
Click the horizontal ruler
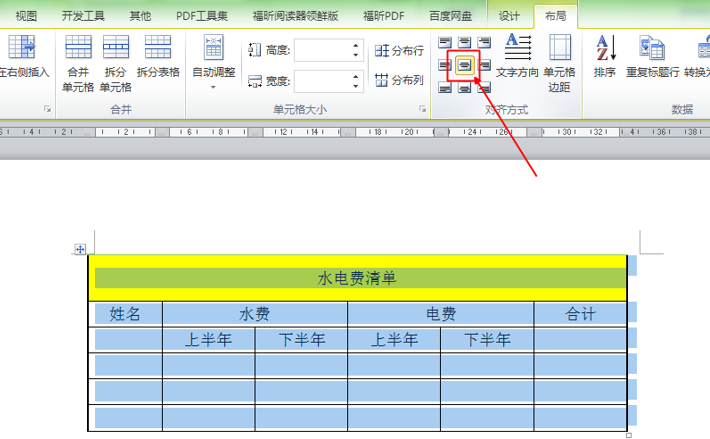point(355,132)
